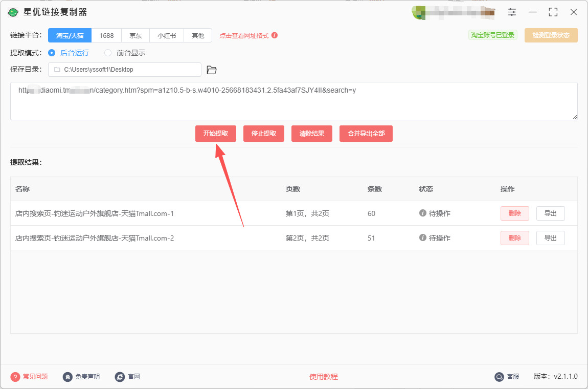Select row name ending Tmall.com-2
Image resolution: width=588 pixels, height=389 pixels.
click(95, 238)
